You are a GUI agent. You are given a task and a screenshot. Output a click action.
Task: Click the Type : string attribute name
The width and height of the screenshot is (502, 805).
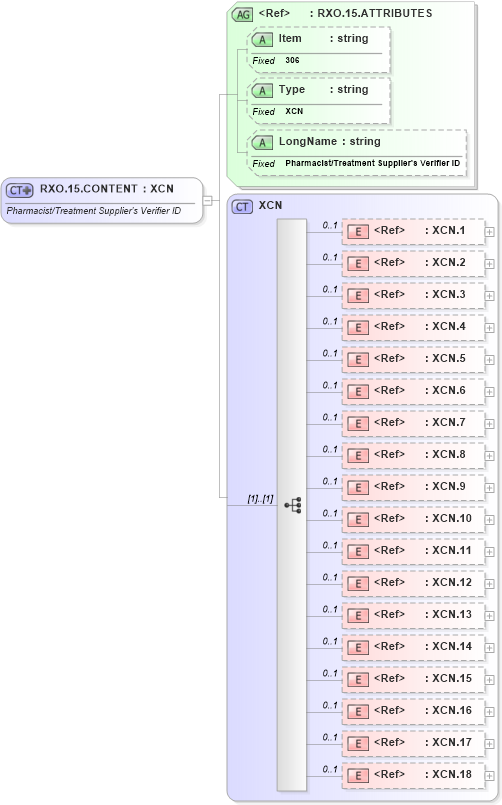click(323, 90)
